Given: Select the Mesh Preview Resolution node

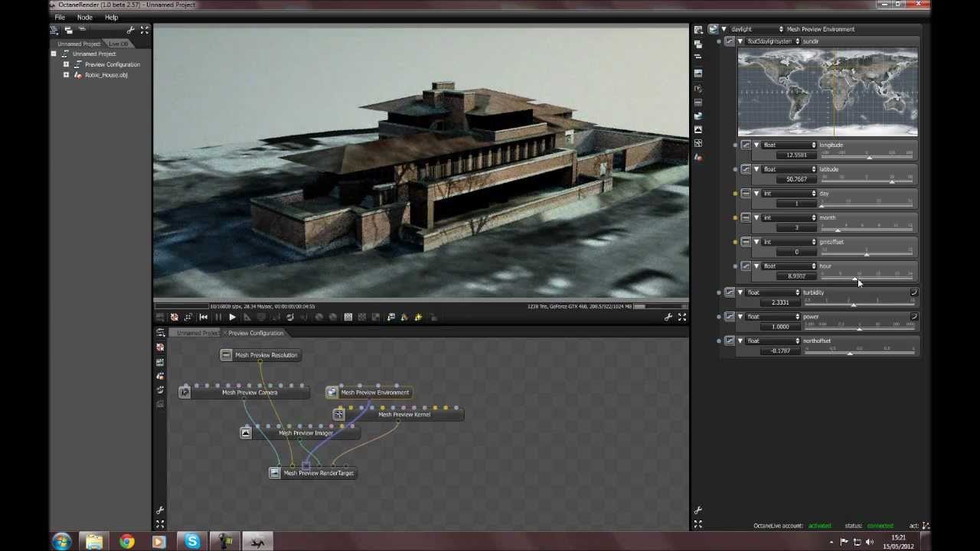Looking at the screenshot, I should pos(259,355).
